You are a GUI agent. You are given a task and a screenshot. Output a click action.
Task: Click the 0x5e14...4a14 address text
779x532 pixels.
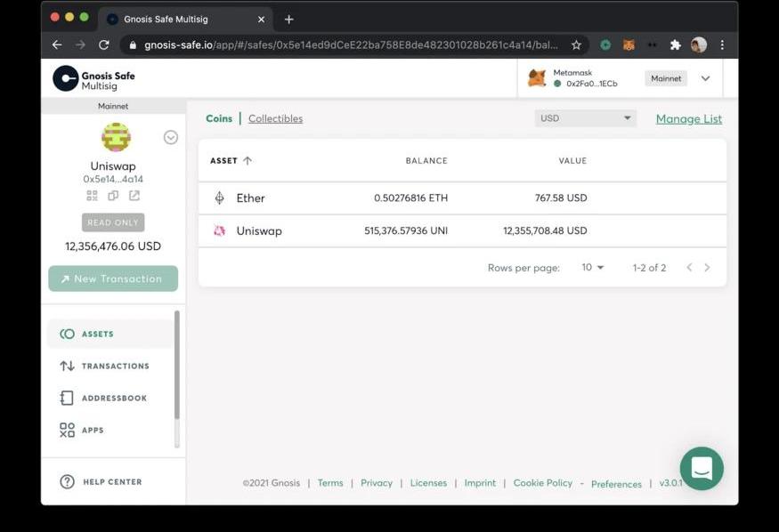point(113,179)
